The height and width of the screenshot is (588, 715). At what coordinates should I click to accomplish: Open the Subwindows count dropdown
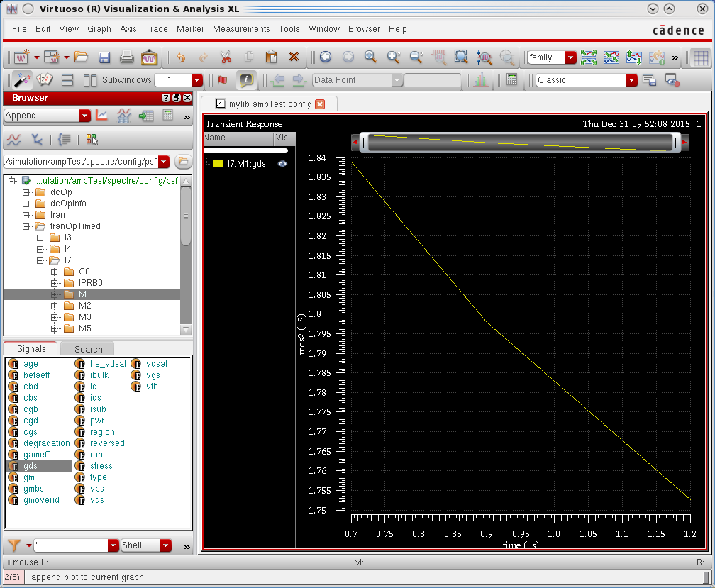pos(196,80)
